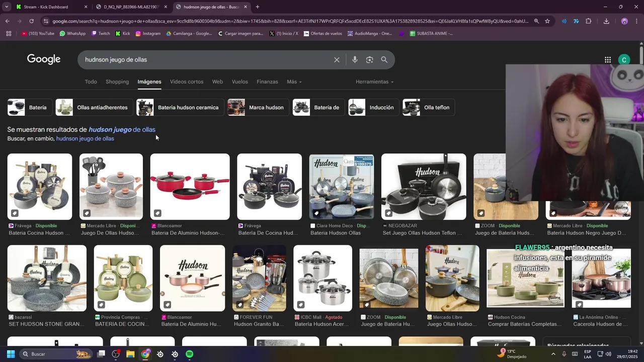The height and width of the screenshot is (362, 644).
Task: Open Google Lens image search icon
Action: point(369,60)
